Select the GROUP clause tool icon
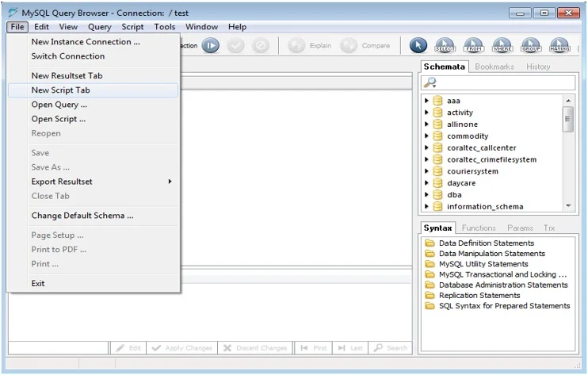 [x=531, y=46]
